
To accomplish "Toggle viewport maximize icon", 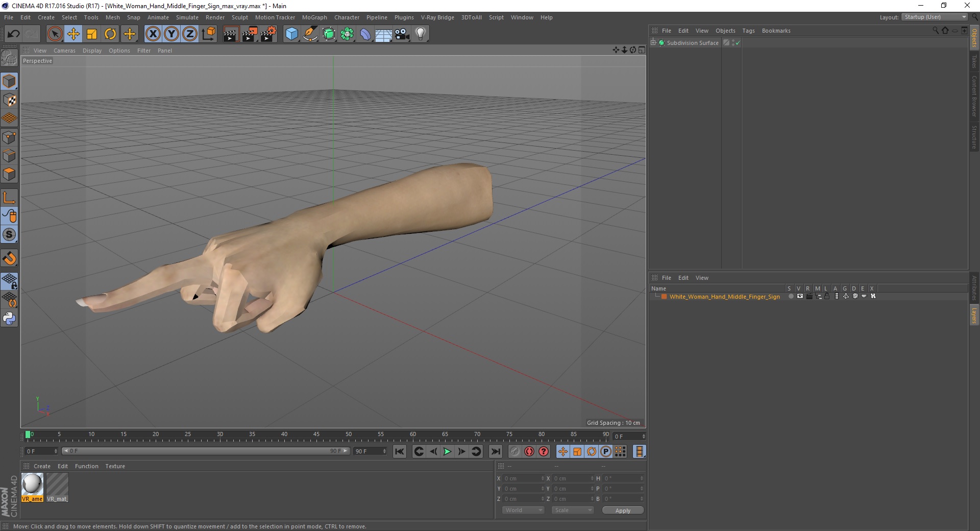I will (642, 50).
